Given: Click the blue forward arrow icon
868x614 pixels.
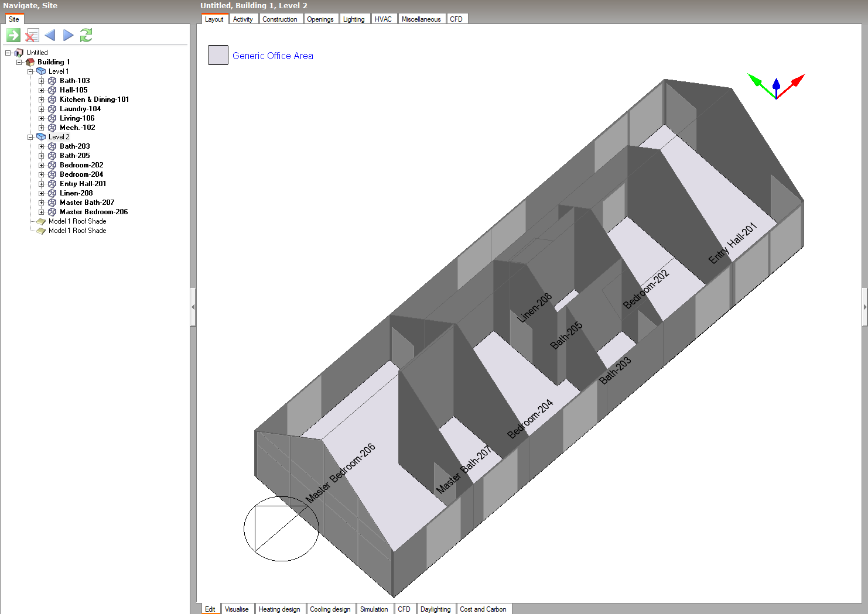Looking at the screenshot, I should (x=69, y=35).
